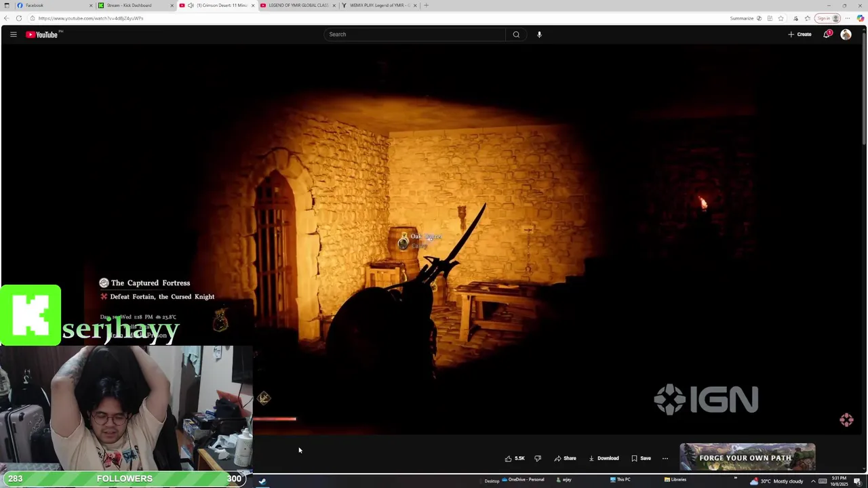This screenshot has width=868, height=488.
Task: Open Libraries from taskbar toolbar
Action: [675, 480]
